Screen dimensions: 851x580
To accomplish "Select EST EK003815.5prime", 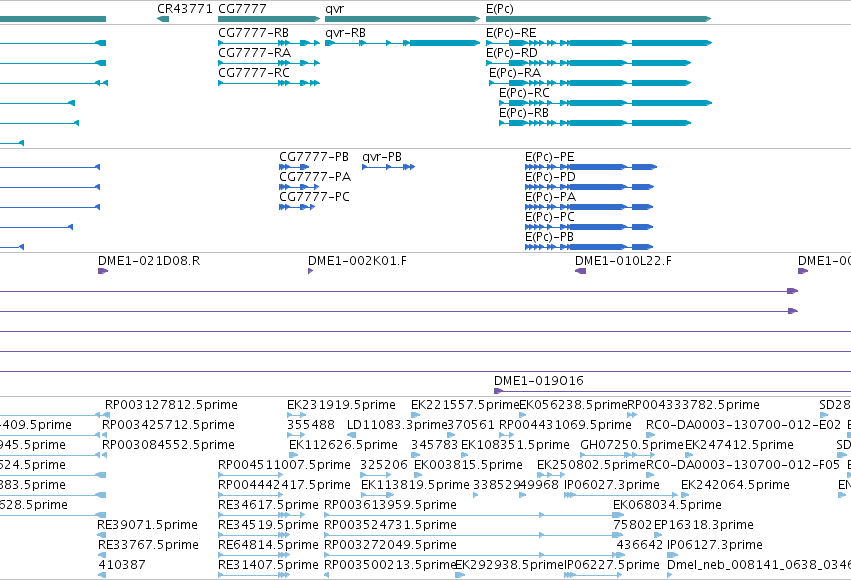I will click(418, 475).
